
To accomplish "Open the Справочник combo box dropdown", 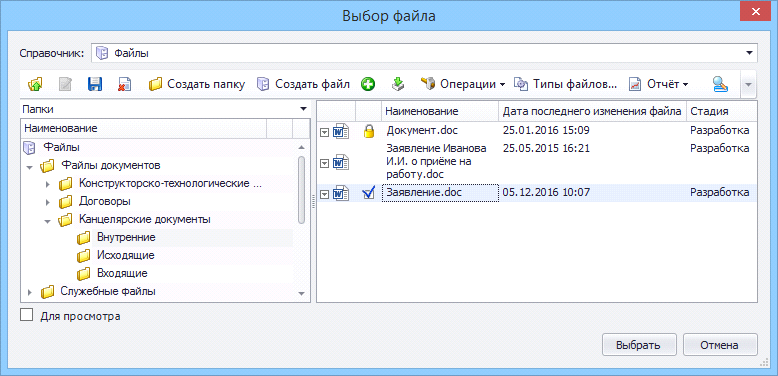I will tap(749, 53).
